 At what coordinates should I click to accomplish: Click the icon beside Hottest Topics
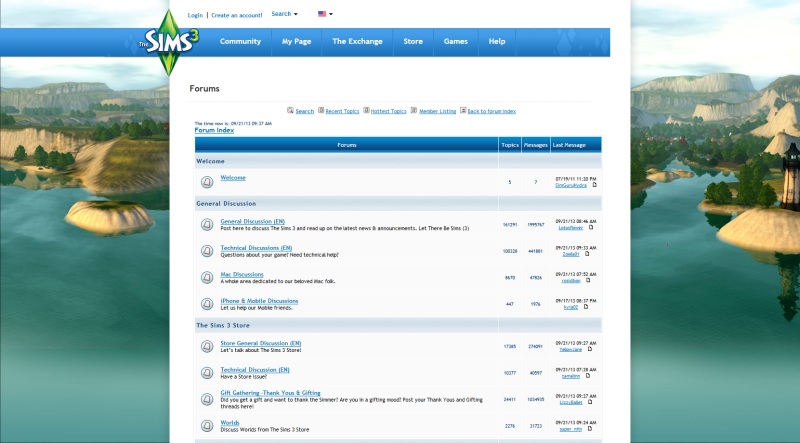pos(366,110)
